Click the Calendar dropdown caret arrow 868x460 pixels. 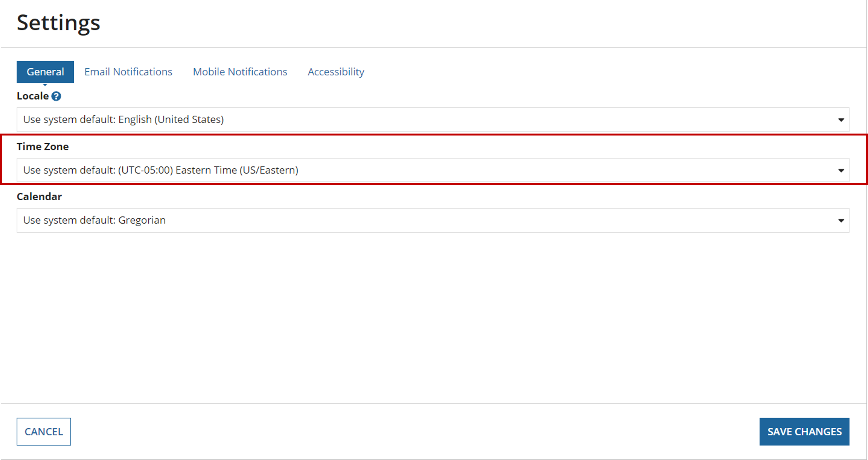tap(841, 221)
